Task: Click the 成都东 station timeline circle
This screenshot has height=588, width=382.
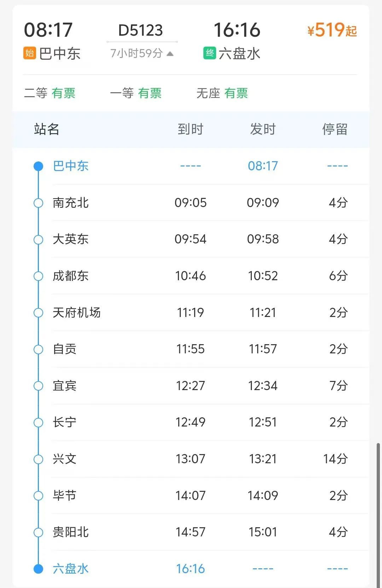Action: point(38,276)
